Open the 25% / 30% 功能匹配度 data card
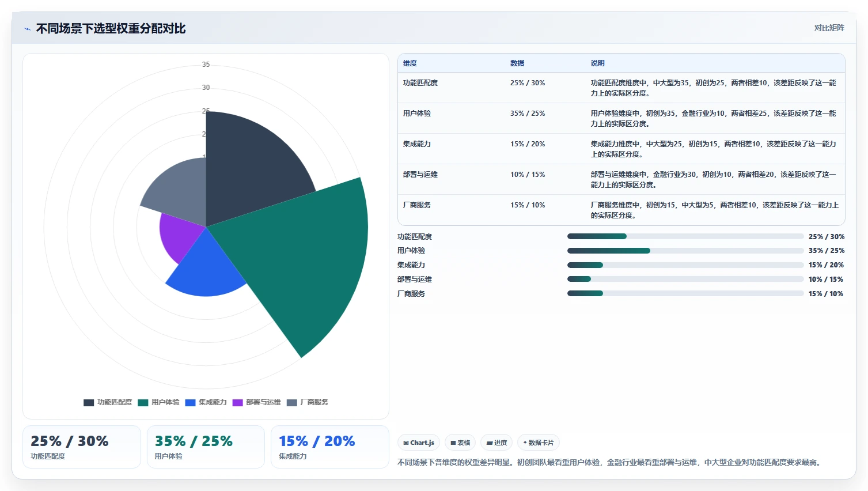 82,447
